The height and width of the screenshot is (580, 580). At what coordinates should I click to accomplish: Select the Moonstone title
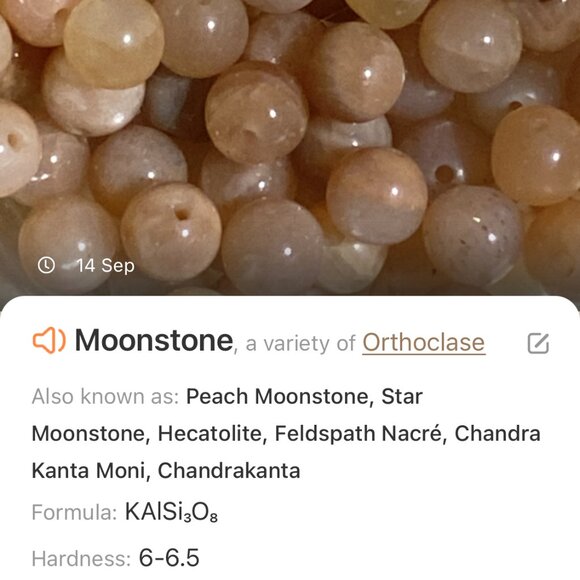[x=154, y=340]
